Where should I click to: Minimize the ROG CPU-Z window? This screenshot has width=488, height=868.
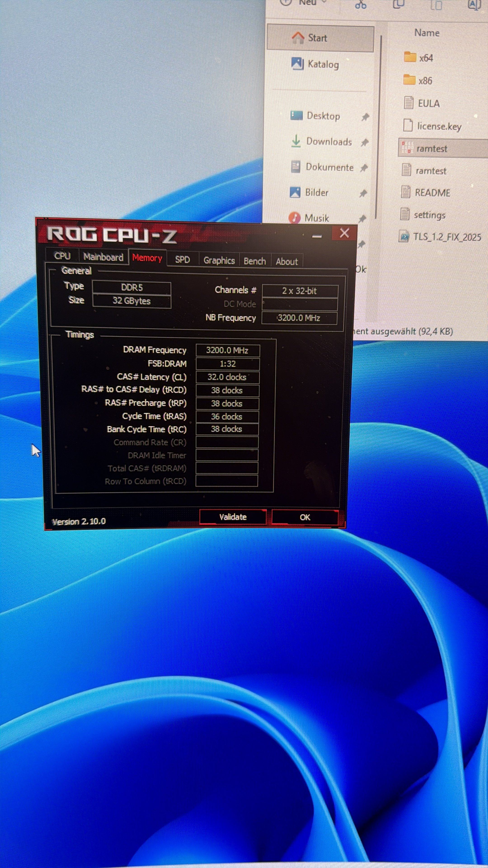click(x=317, y=236)
